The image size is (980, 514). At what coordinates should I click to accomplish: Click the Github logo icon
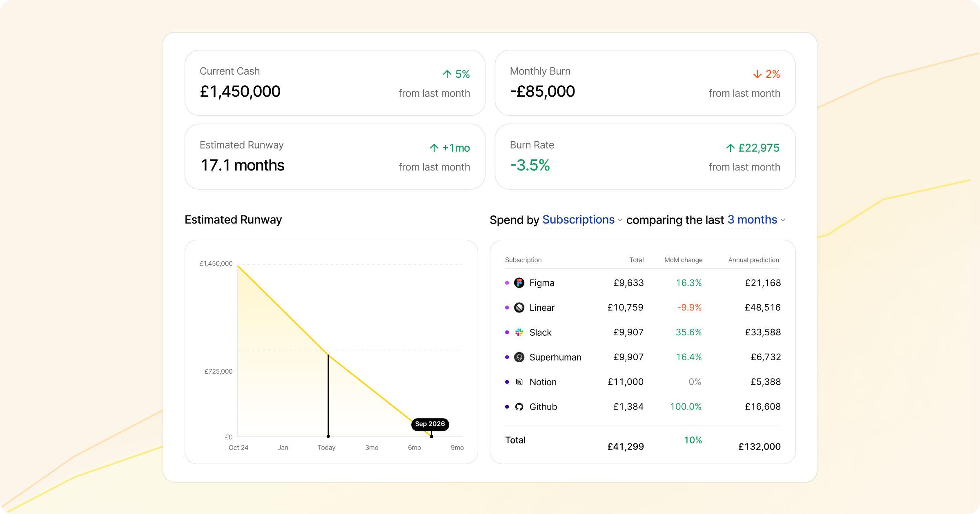[x=519, y=407]
